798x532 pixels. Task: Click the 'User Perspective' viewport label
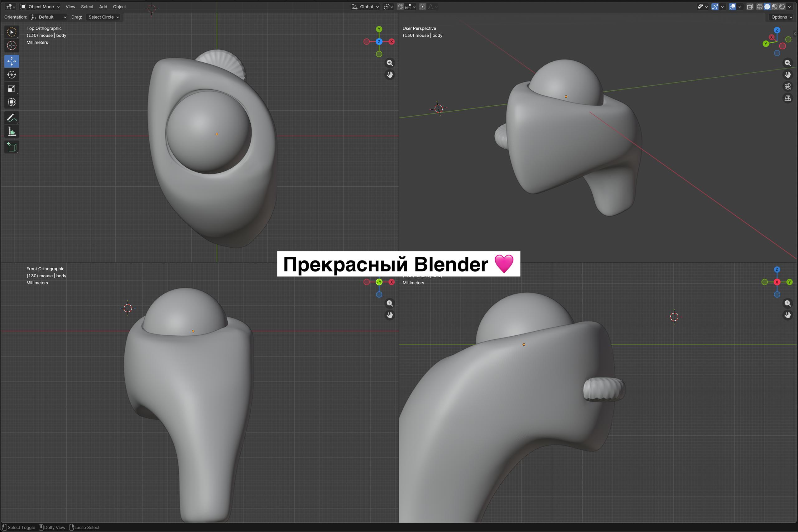(419, 28)
